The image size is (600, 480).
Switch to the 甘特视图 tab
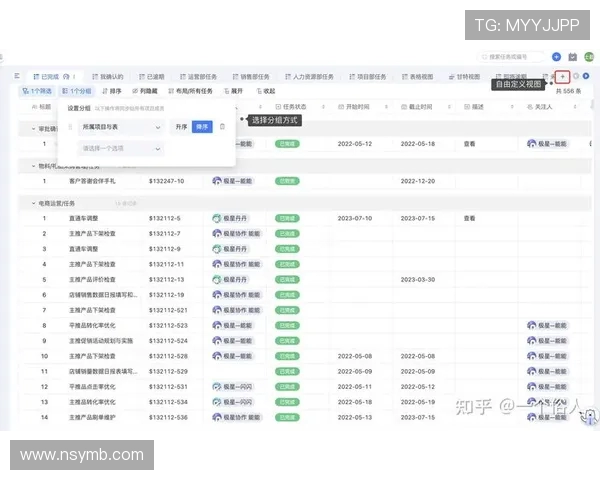[x=463, y=76]
